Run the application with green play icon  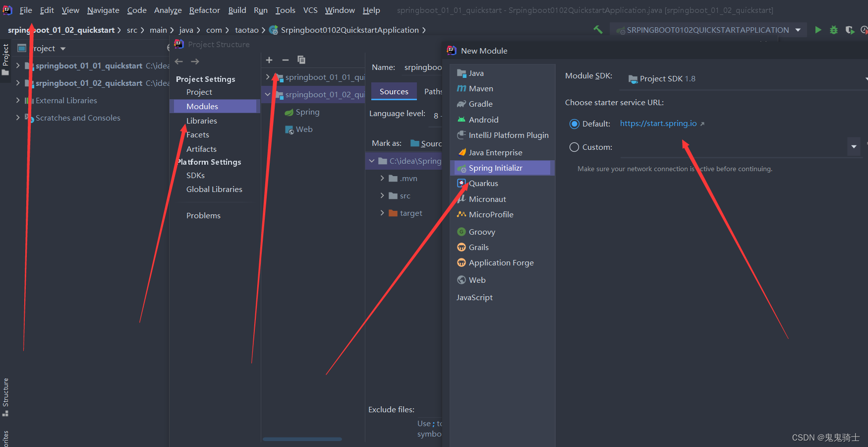pyautogui.click(x=818, y=30)
